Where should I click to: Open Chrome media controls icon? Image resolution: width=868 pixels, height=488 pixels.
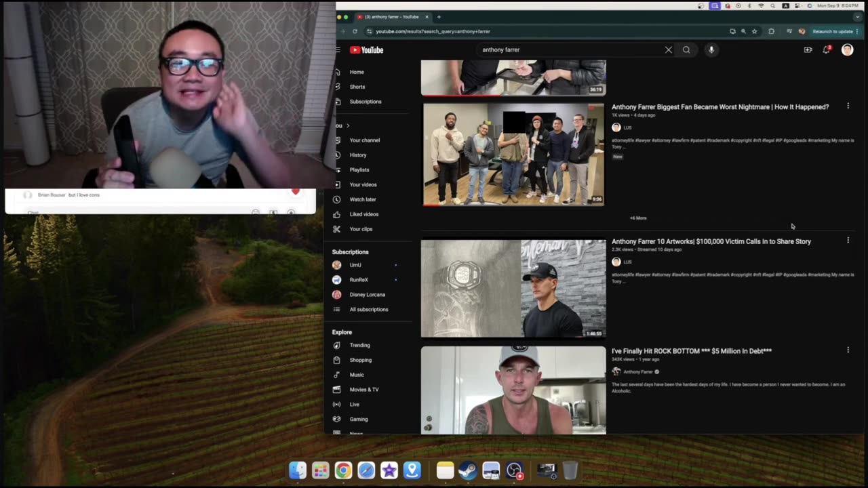789,31
